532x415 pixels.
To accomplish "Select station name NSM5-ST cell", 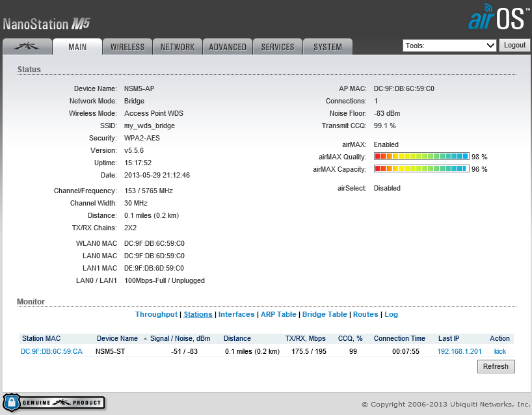I will click(111, 351).
